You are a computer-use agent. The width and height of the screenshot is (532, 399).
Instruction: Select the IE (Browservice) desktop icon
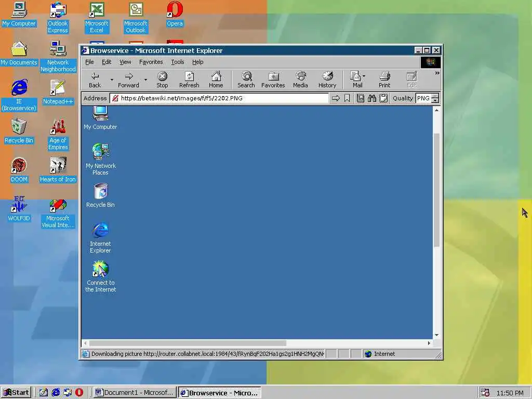[19, 96]
